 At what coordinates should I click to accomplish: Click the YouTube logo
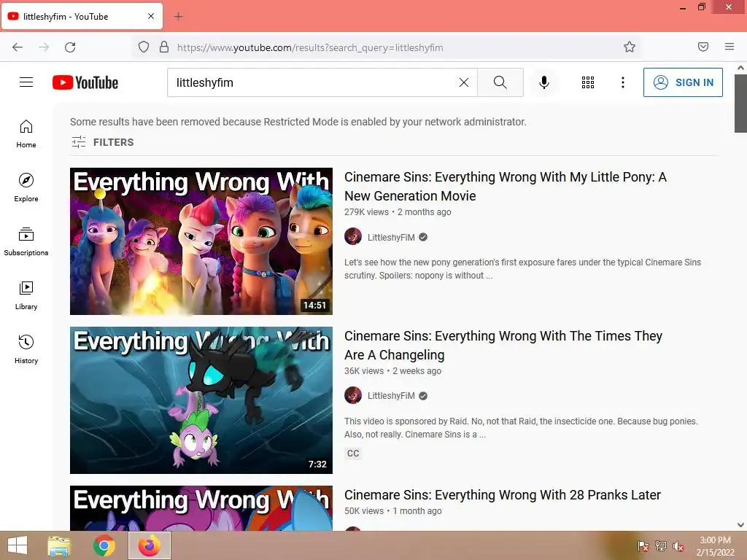(x=85, y=82)
